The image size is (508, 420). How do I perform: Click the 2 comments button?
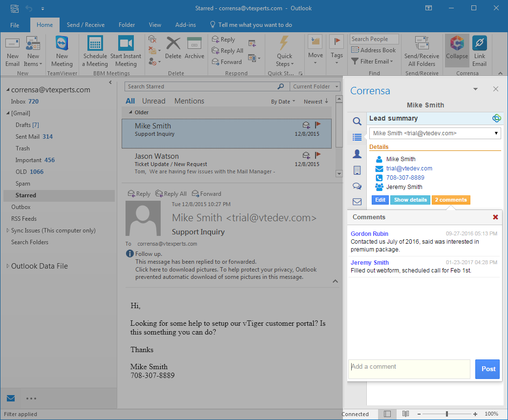point(451,200)
